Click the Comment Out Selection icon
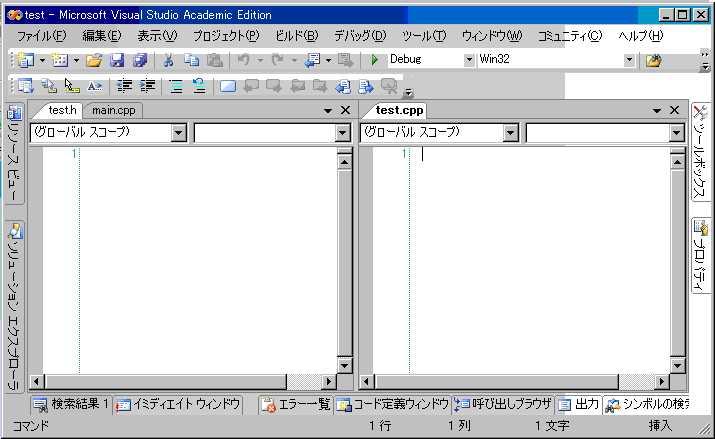Viewport: 715px width, 439px height. pyautogui.click(x=176, y=86)
